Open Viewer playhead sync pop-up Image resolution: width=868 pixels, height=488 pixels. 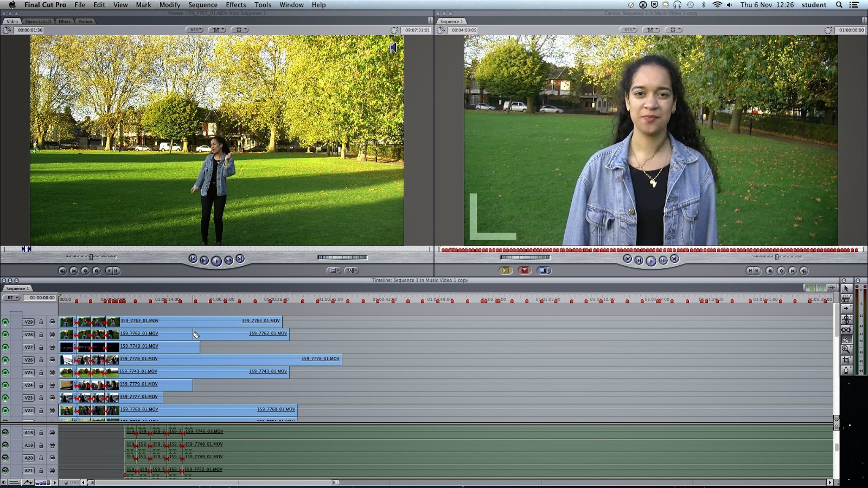click(x=217, y=30)
